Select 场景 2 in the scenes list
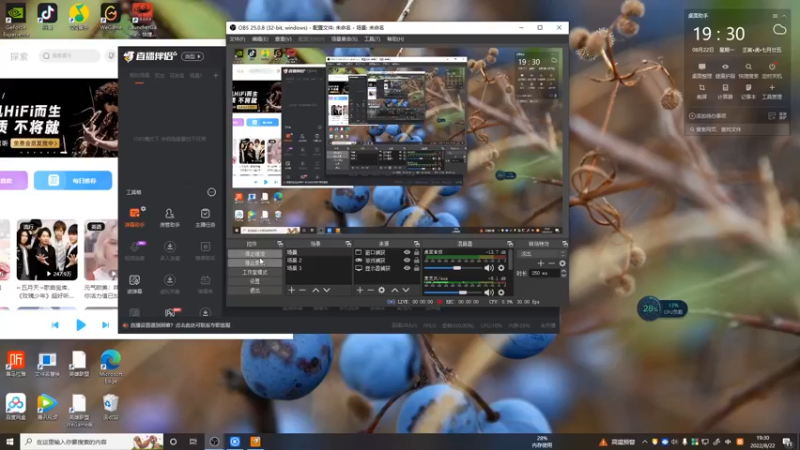800x450 pixels. click(x=317, y=260)
